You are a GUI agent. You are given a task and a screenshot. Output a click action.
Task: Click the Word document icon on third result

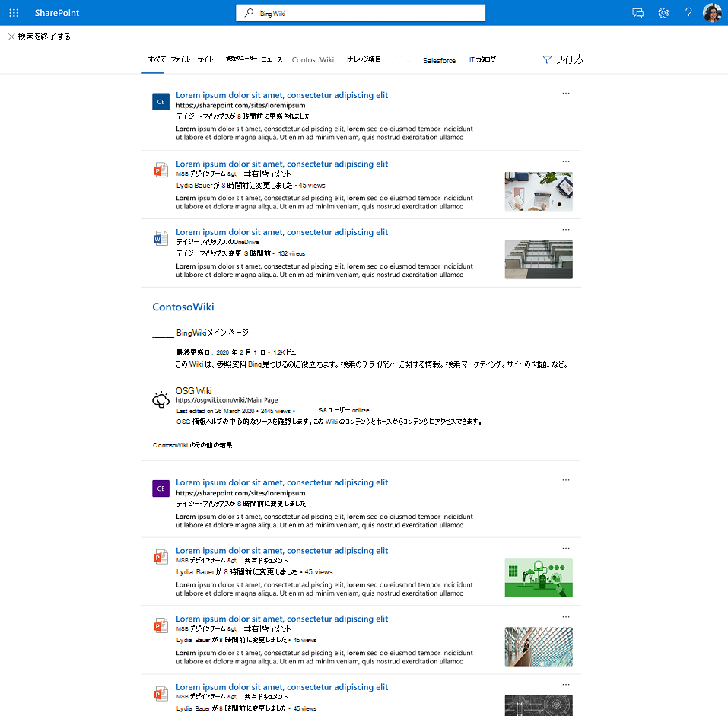point(161,237)
